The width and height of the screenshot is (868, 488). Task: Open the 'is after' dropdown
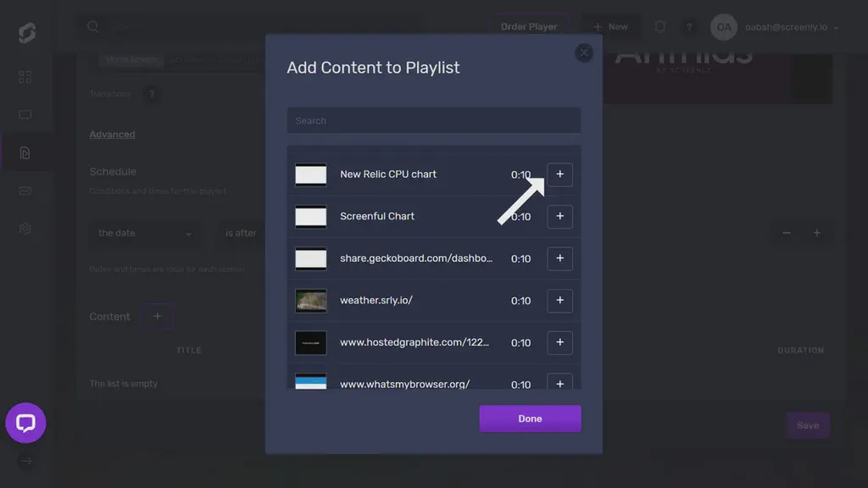241,233
